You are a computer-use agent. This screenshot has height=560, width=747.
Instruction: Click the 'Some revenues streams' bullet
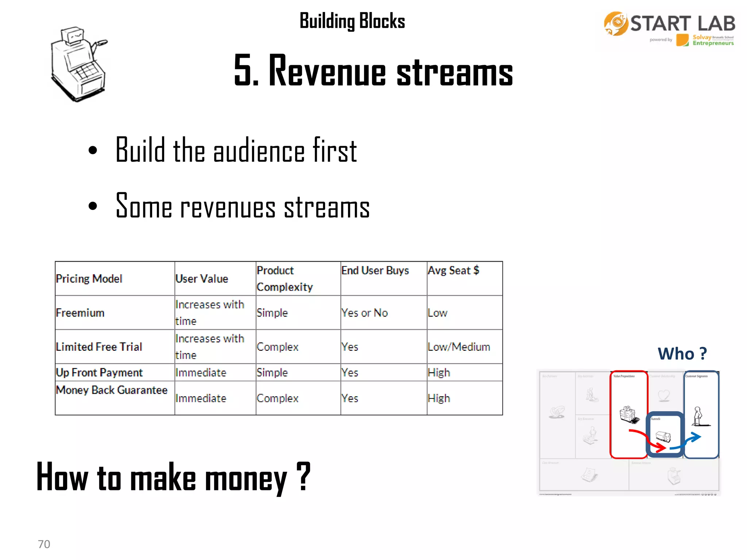tap(243, 206)
